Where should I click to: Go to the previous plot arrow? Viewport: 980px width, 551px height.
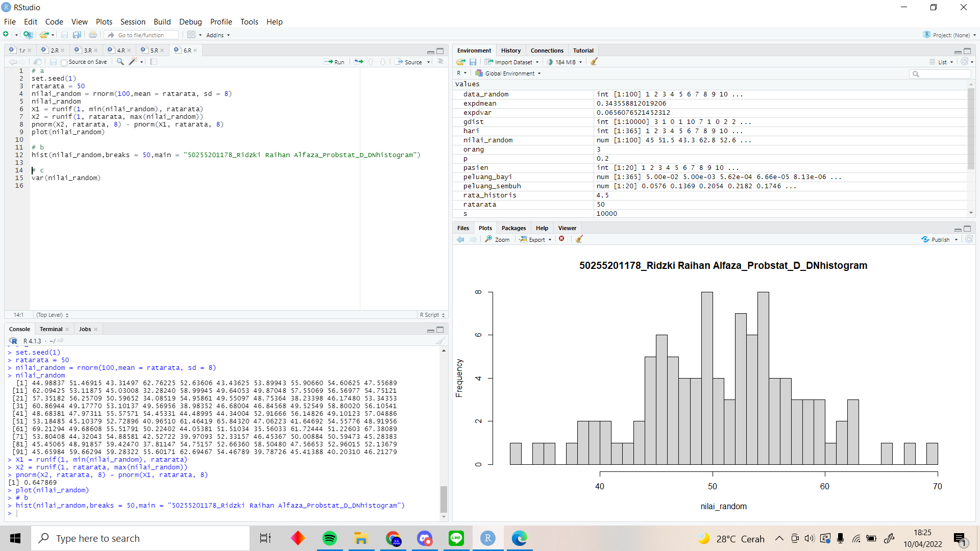(x=461, y=239)
